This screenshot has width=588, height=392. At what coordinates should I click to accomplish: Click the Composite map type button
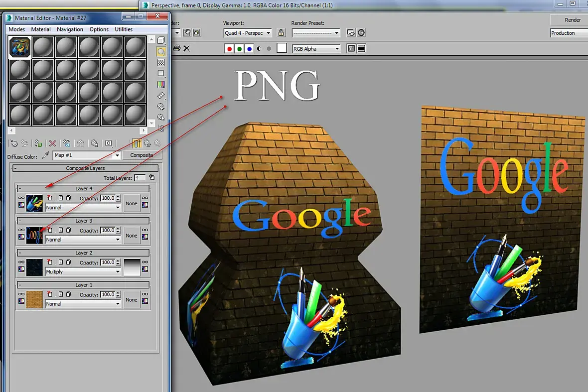pos(142,155)
